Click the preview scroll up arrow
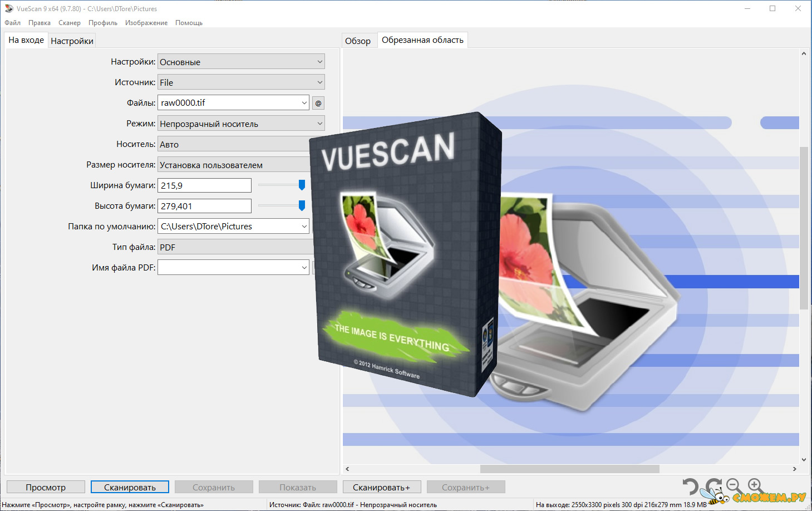The height and width of the screenshot is (511, 812). point(804,53)
